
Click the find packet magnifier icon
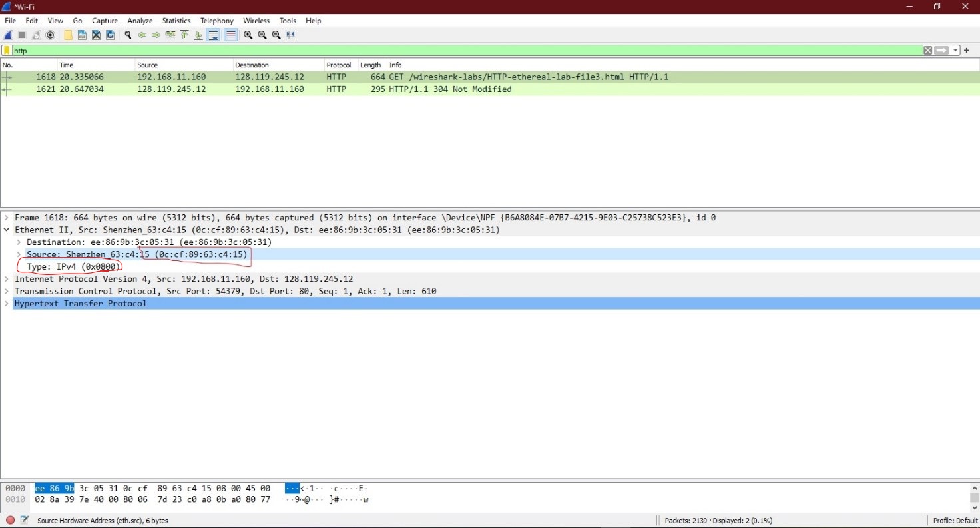tap(128, 35)
